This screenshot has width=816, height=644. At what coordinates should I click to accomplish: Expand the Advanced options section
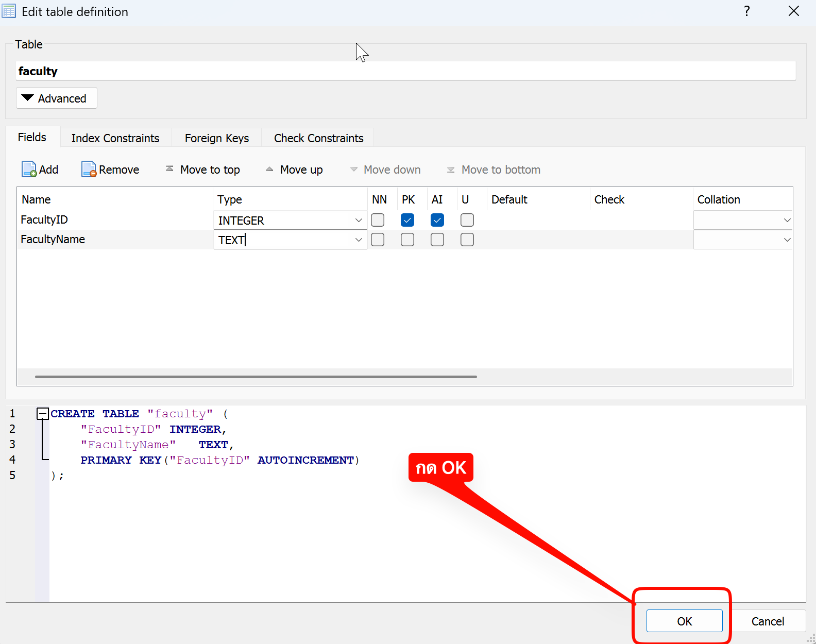click(x=57, y=98)
